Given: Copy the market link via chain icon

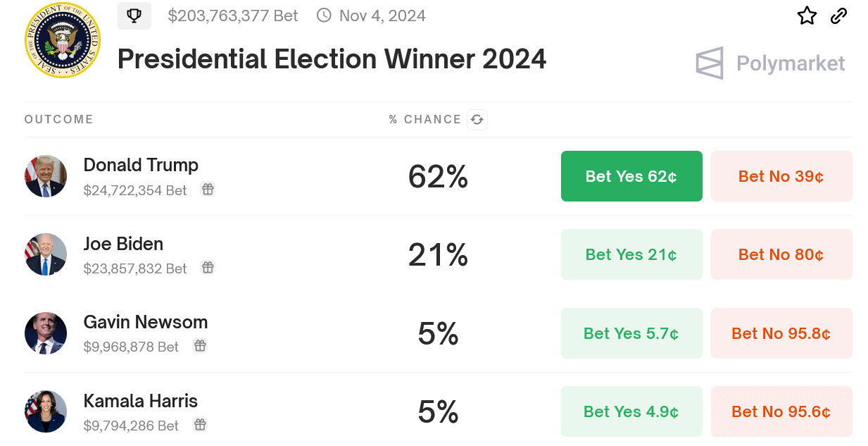Looking at the screenshot, I should tap(838, 16).
